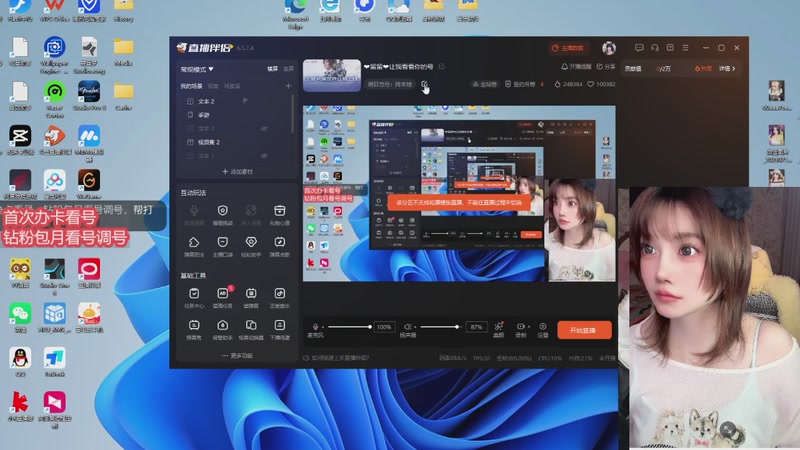Open the tool right of 场景切换器
800x450 pixels.
point(280,329)
